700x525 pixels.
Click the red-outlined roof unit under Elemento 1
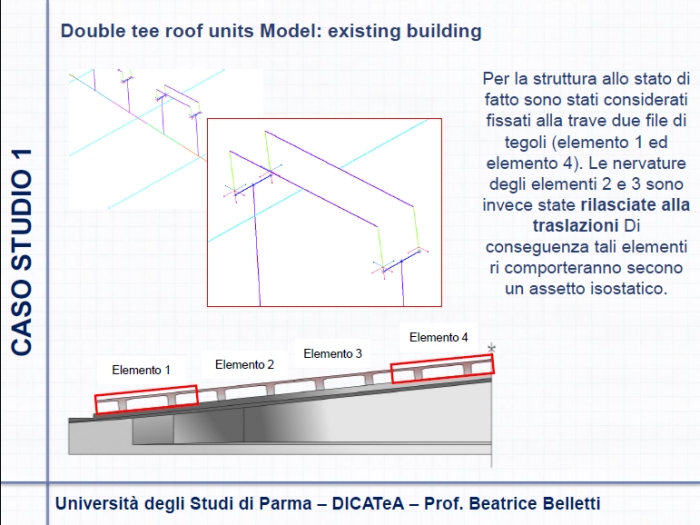tap(146, 398)
